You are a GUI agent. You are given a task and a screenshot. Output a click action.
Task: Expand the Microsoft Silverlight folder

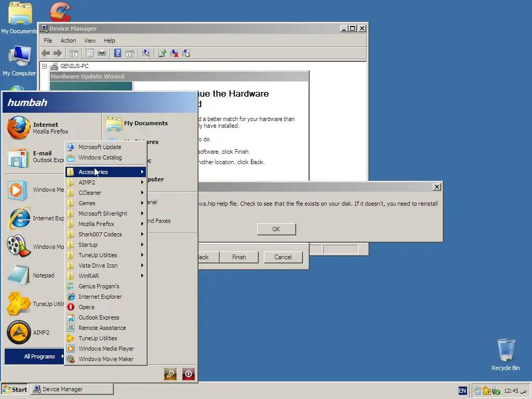pos(106,214)
